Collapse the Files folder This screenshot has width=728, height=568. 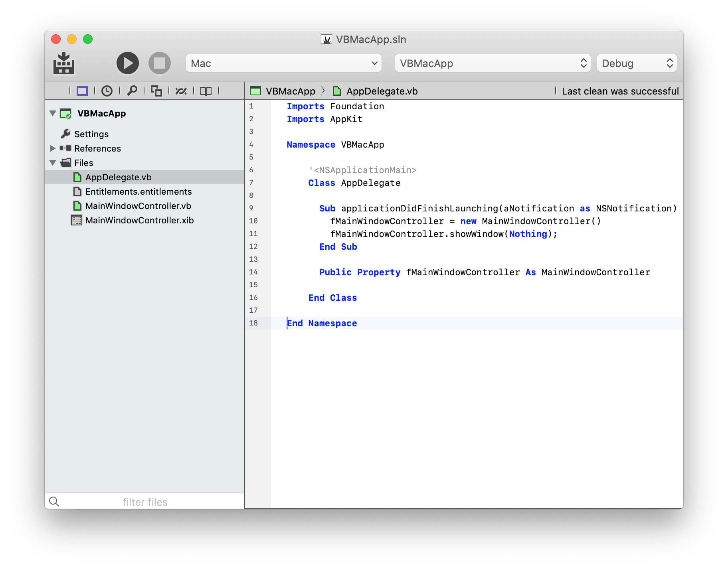pyautogui.click(x=52, y=163)
